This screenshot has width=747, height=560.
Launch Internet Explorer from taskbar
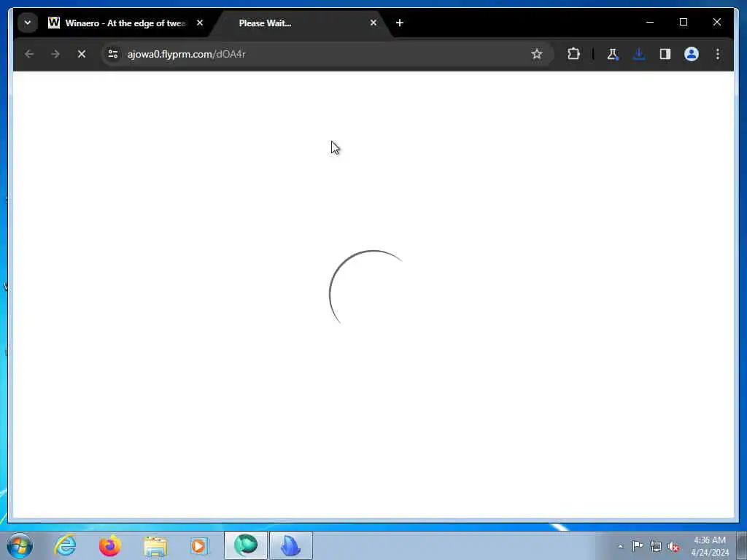(x=65, y=545)
